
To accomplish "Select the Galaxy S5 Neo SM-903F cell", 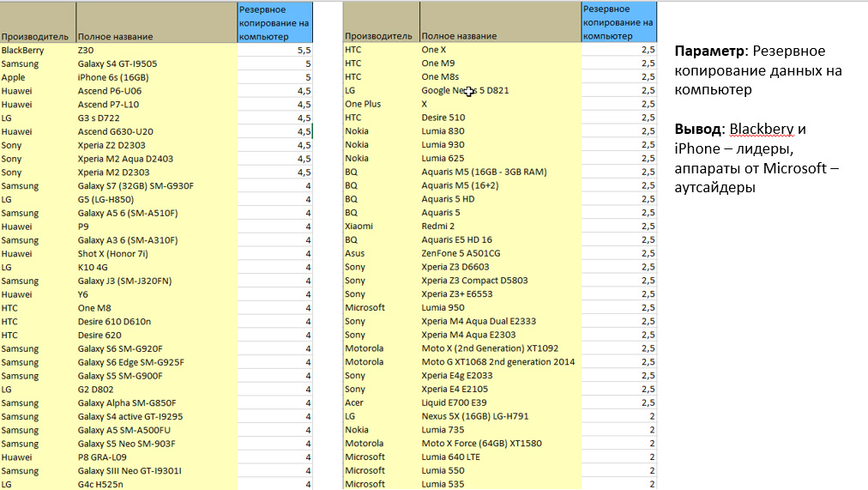I will coord(157,444).
